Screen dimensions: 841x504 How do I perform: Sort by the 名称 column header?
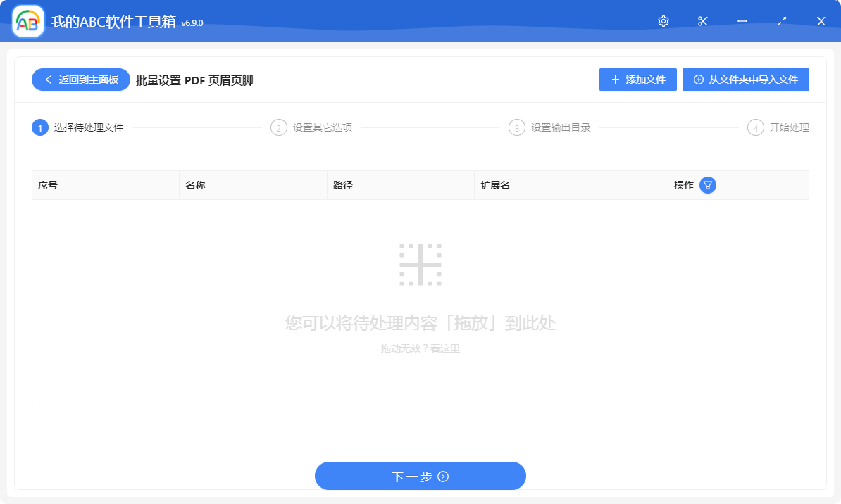(197, 184)
